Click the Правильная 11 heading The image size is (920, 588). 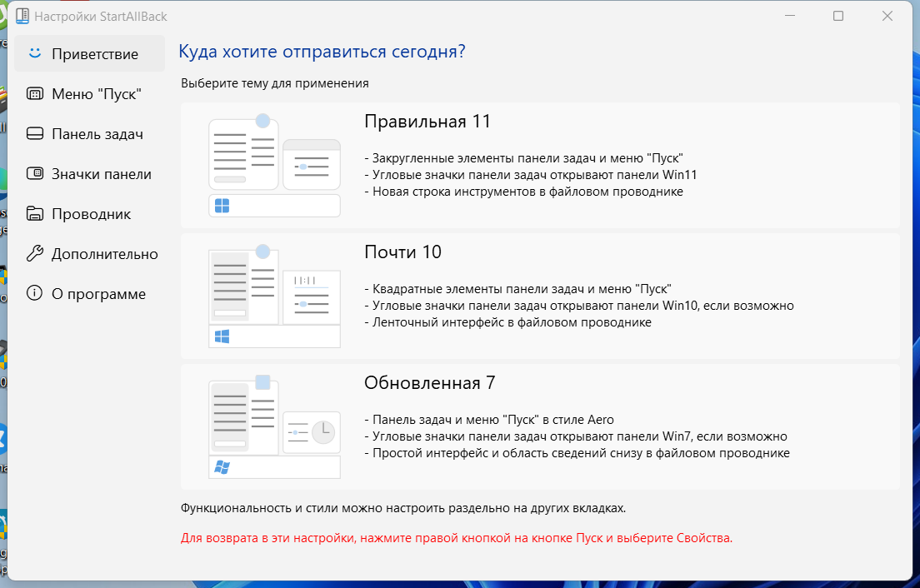[427, 122]
